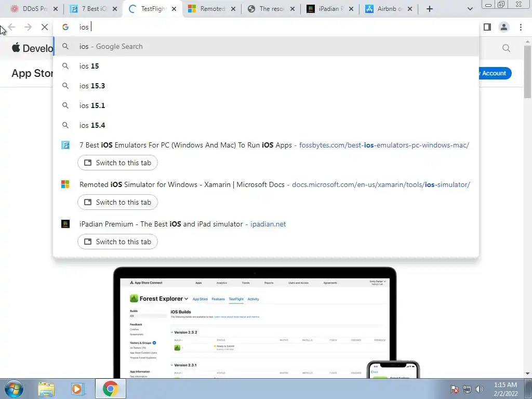Close the TestFlight tab
The height and width of the screenshot is (399, 532).
[x=174, y=9]
